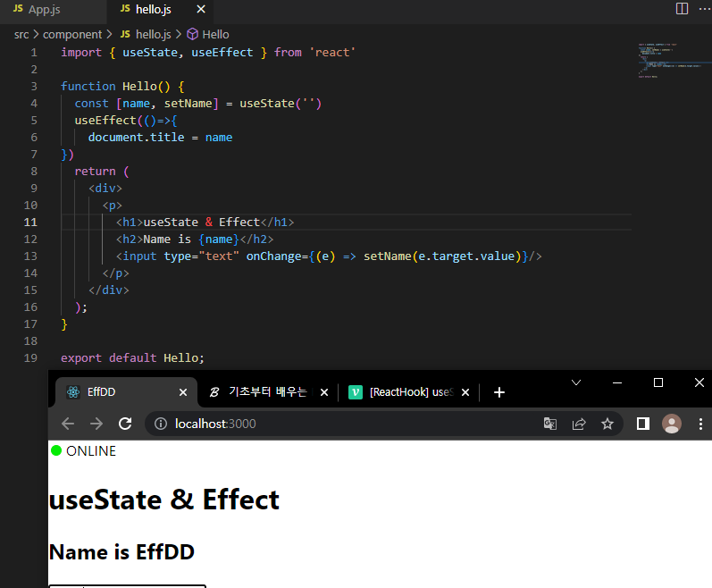The image size is (712, 588).
Task: Split the editor to the right
Action: [x=682, y=9]
